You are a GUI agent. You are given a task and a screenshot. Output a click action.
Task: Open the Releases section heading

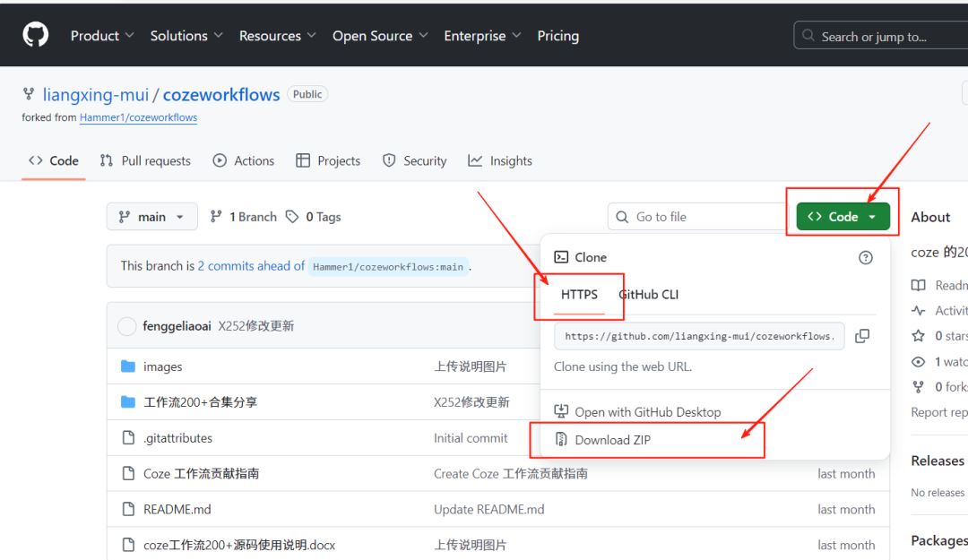(938, 461)
